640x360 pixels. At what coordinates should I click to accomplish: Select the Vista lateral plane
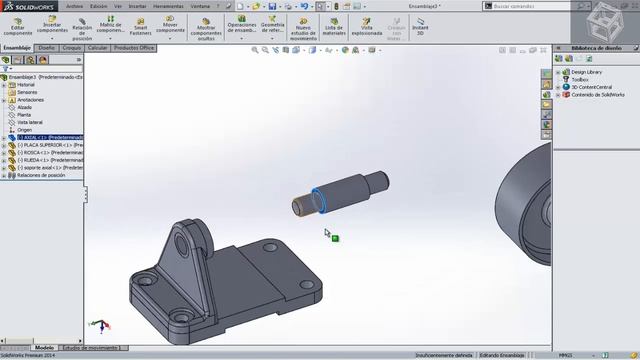pyautogui.click(x=30, y=122)
